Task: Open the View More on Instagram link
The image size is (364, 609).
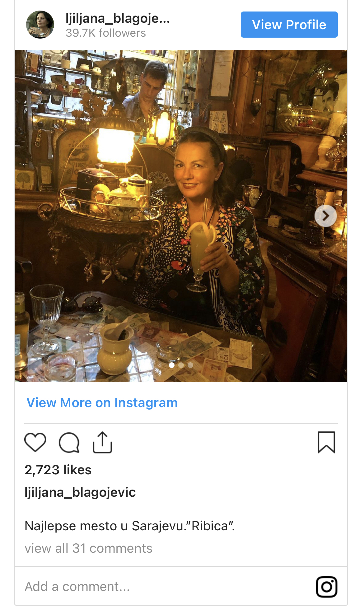Action: tap(102, 402)
